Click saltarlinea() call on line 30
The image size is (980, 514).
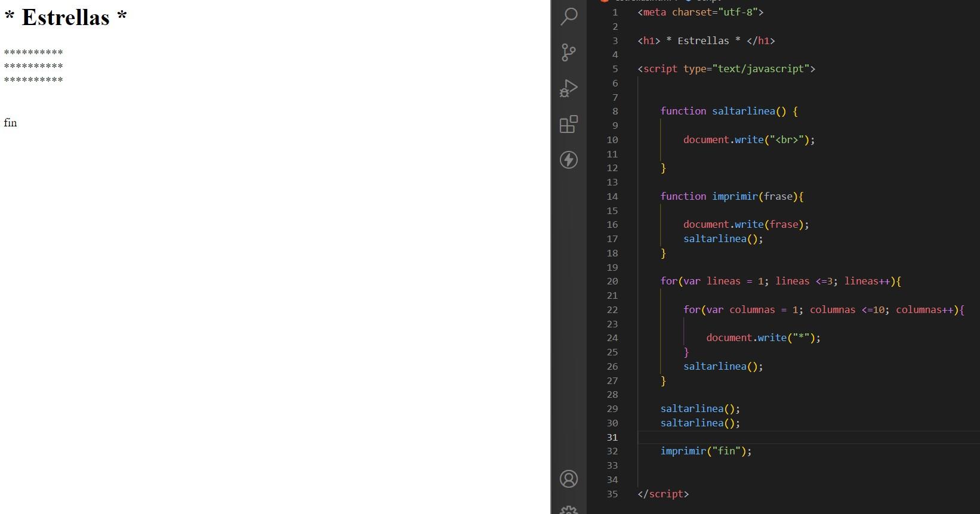[700, 423]
